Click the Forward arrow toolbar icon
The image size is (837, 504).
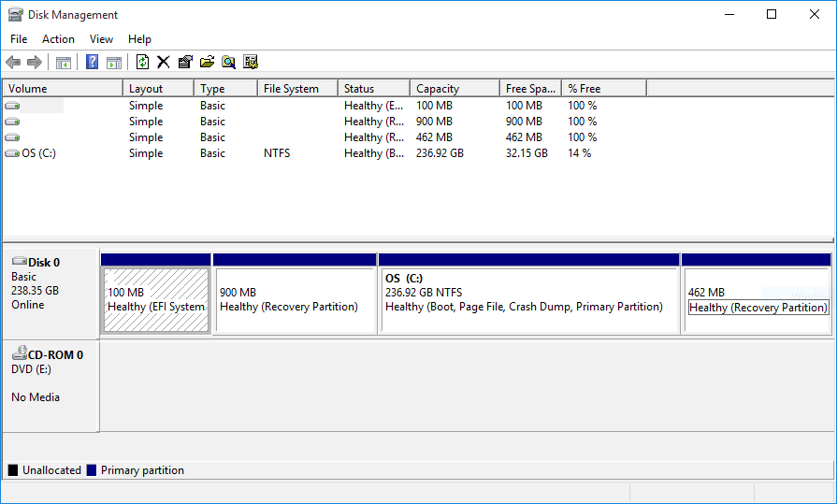(x=35, y=63)
